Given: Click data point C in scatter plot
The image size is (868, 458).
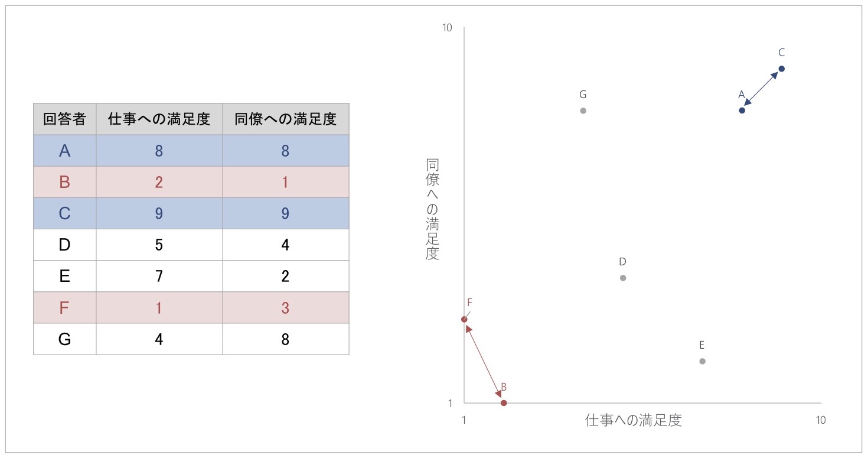Looking at the screenshot, I should coord(781,69).
